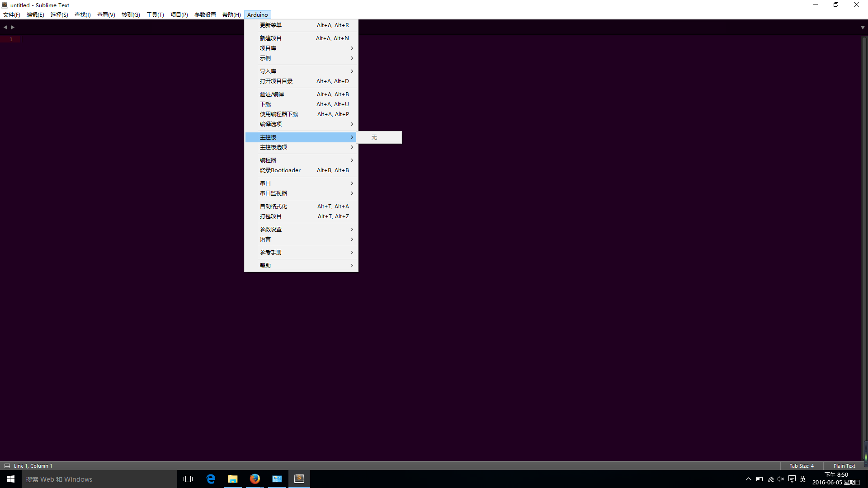Open the 文件(F) menu

12,15
